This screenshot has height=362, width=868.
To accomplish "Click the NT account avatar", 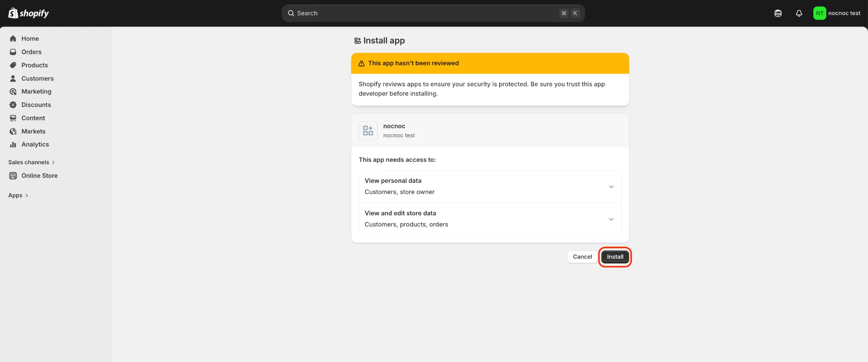I will (820, 13).
